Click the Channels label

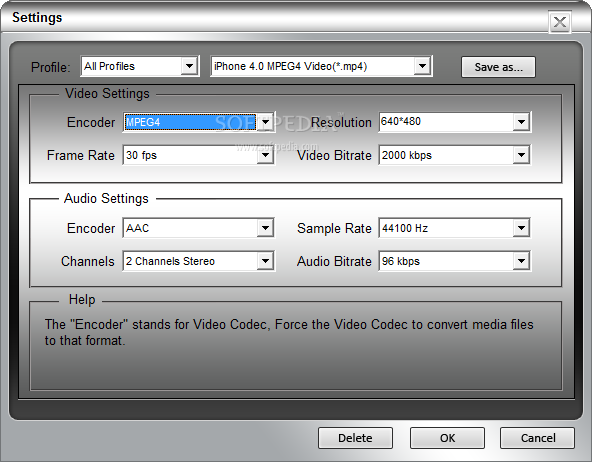(x=88, y=261)
